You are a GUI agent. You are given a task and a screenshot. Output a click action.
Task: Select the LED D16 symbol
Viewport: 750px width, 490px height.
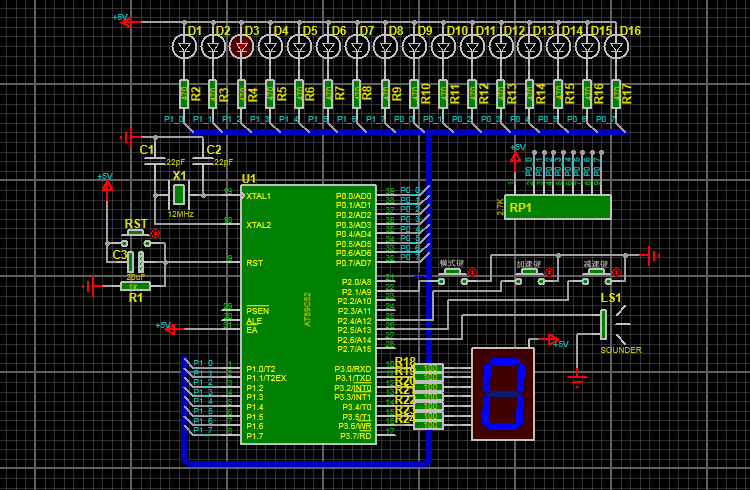tap(616, 47)
